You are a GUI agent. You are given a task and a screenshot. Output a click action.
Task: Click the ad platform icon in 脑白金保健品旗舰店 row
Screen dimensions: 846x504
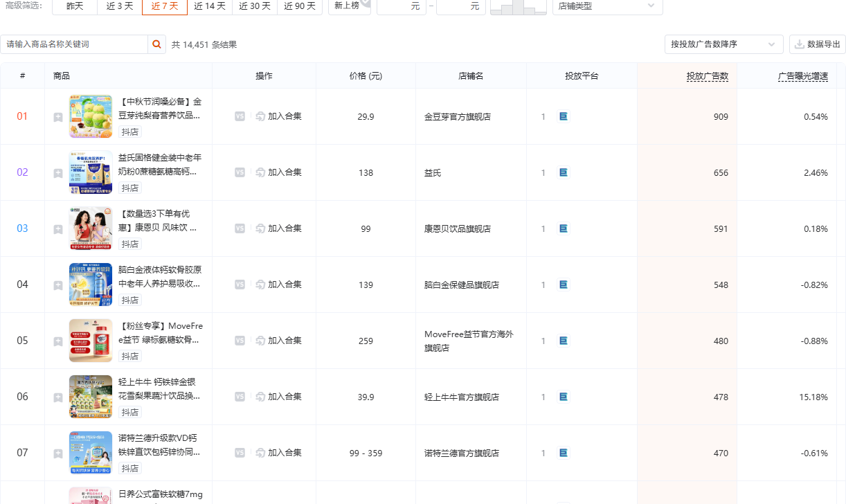tap(564, 285)
